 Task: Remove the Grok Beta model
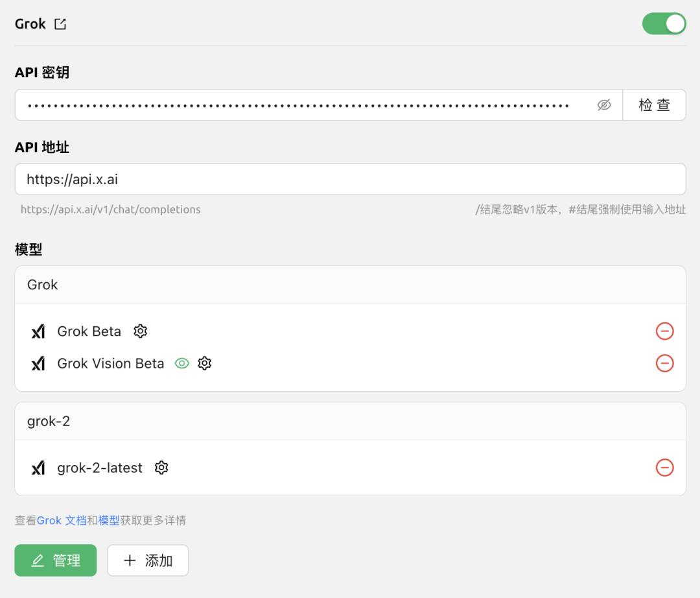tap(664, 331)
